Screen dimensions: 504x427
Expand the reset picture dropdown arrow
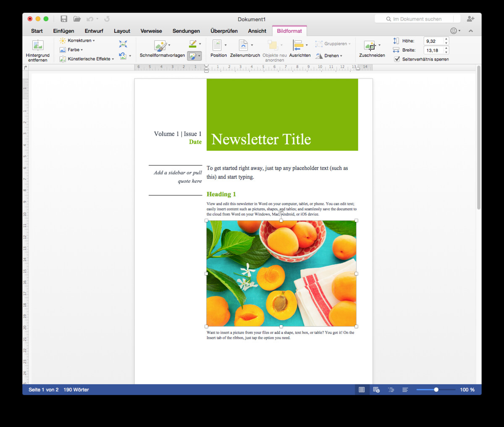coord(130,56)
